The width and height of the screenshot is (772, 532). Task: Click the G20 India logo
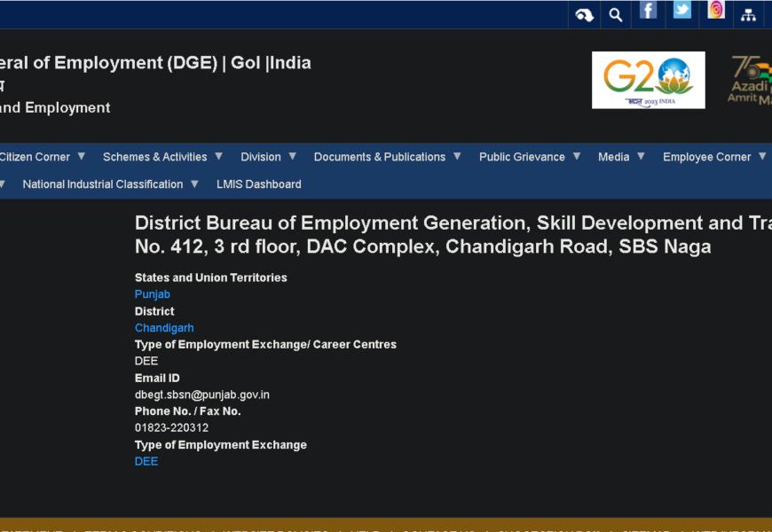coord(648,80)
